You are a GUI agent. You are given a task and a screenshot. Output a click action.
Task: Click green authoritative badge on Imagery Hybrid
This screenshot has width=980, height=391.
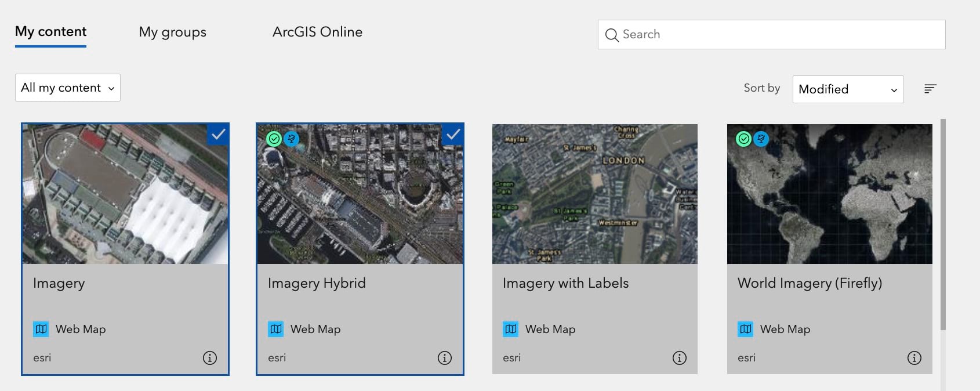tap(274, 139)
